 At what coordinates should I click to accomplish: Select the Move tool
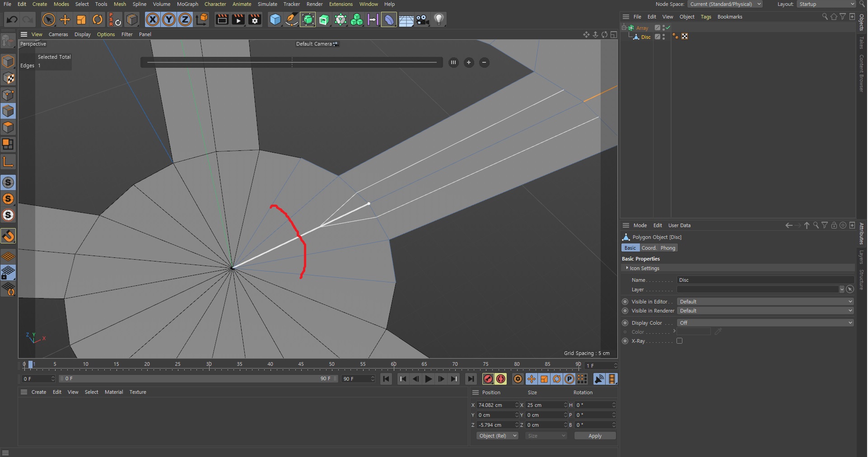pos(65,19)
